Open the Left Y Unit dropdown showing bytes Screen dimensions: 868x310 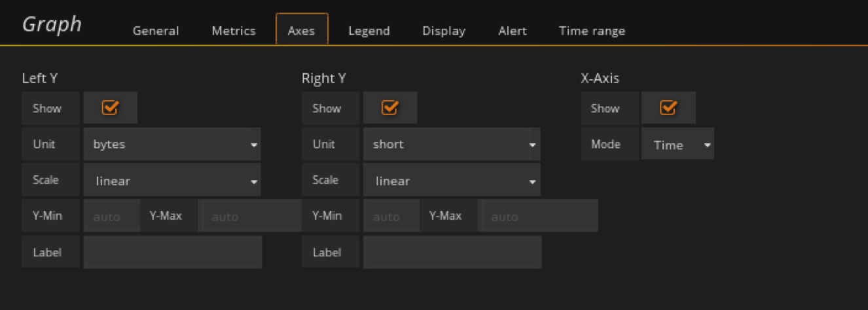coord(172,145)
